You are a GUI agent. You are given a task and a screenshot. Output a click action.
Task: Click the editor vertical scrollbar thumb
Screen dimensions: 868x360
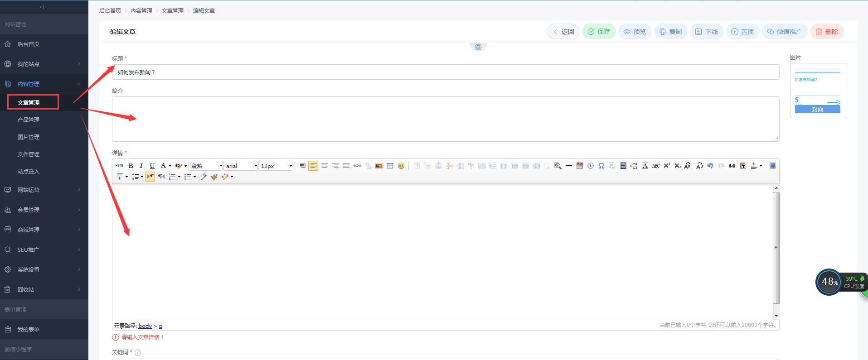tap(776, 248)
